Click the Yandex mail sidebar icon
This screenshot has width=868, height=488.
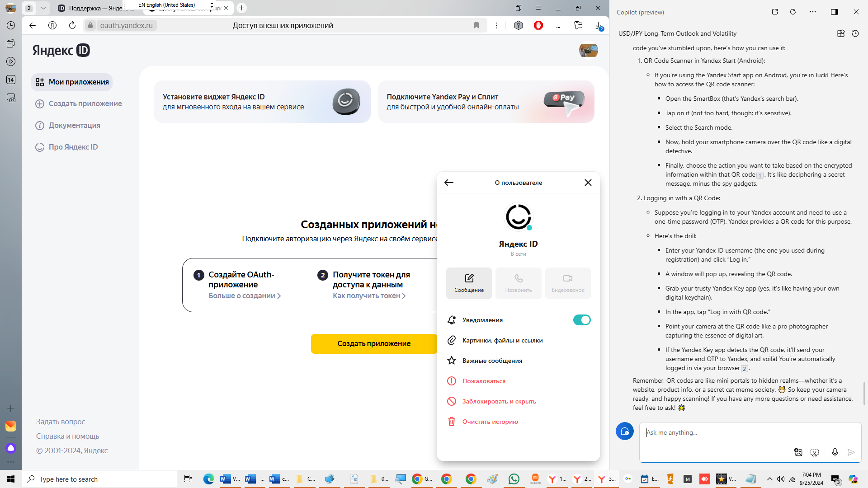point(11,426)
